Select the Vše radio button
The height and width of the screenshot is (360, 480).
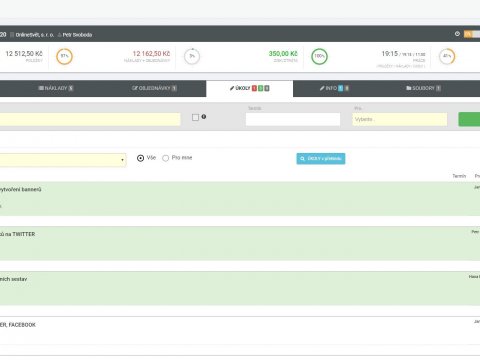point(140,158)
